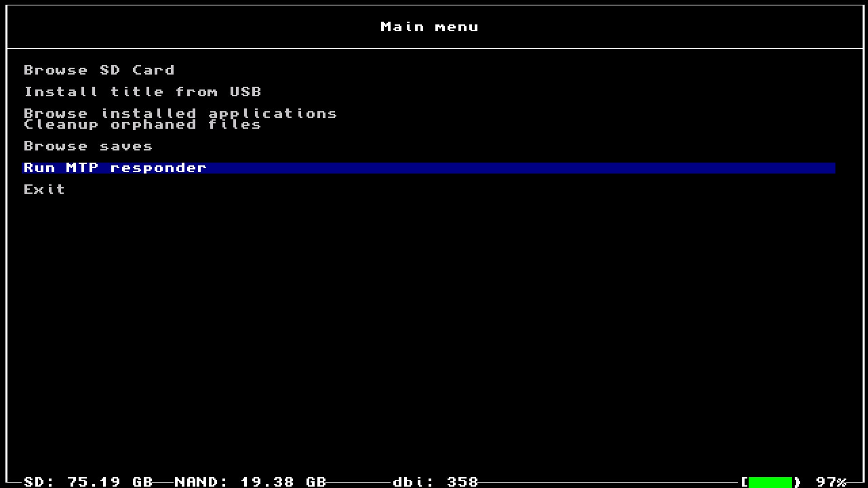Click the 97% battery percentage text
The height and width of the screenshot is (488, 868).
(831, 482)
